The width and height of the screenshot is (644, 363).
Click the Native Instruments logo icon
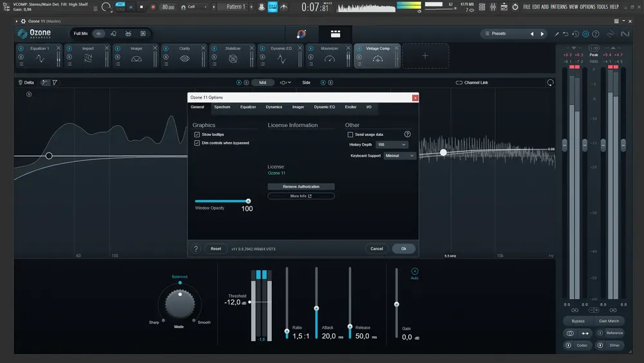[625, 34]
